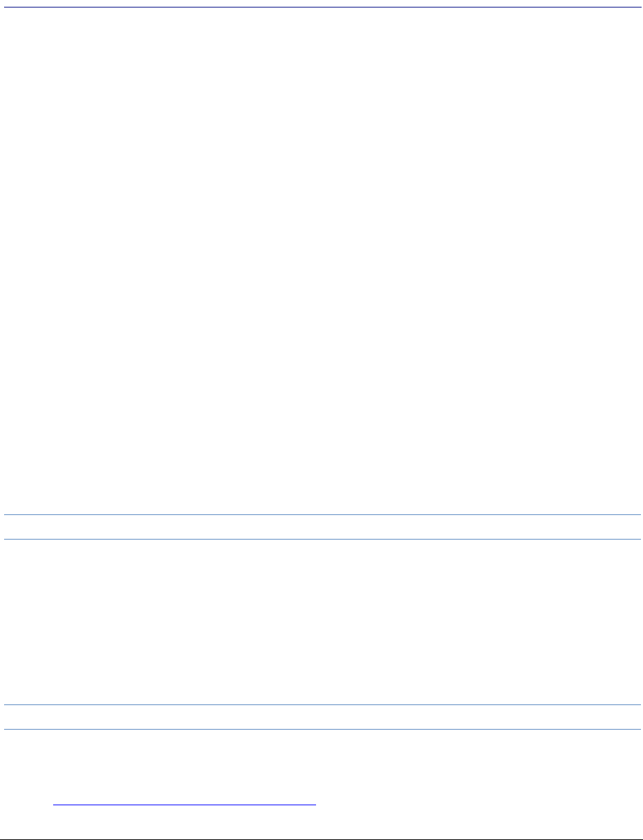The image size is (643, 840).
Task: Click inside the upper blue-bordered empty band
Action: [321, 527]
